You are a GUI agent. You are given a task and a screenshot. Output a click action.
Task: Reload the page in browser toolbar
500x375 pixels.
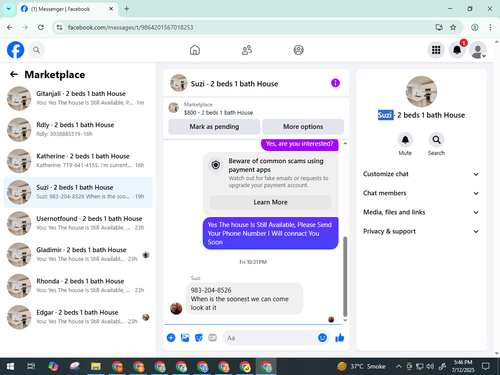(x=41, y=27)
